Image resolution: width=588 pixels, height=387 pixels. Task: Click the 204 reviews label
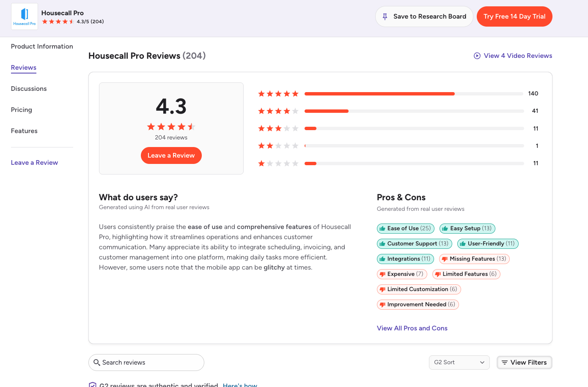point(171,138)
